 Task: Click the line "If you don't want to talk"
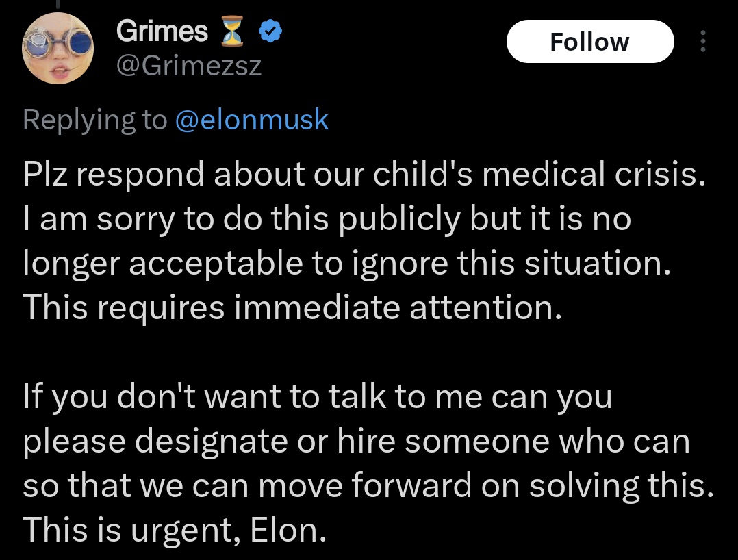point(317,398)
